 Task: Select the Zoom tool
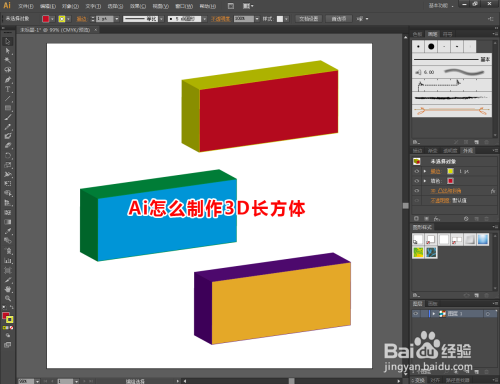pos(8,298)
